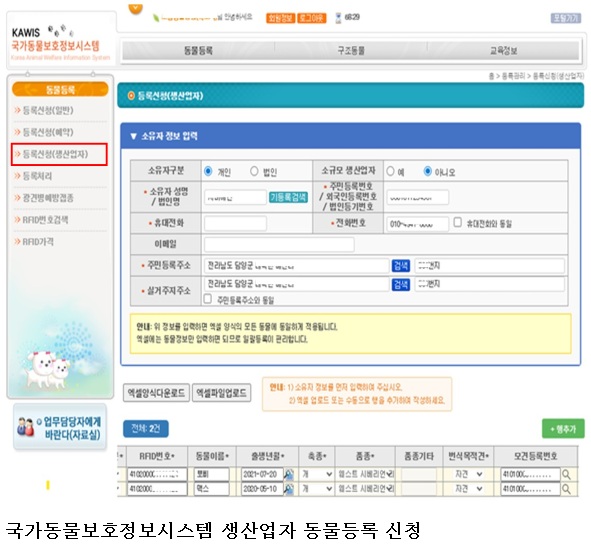Click the 전체: 2건 badge
Viewport: 591px width, 555px height.
[146, 429]
